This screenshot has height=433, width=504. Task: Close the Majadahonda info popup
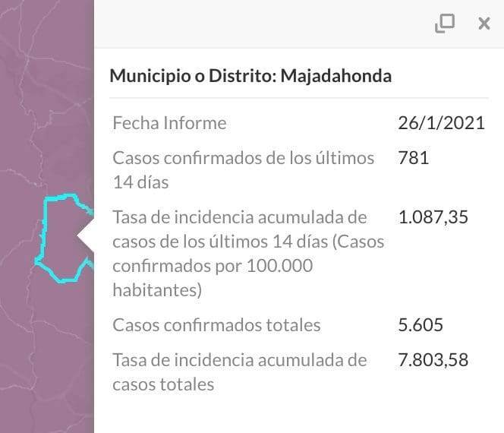[x=484, y=24]
